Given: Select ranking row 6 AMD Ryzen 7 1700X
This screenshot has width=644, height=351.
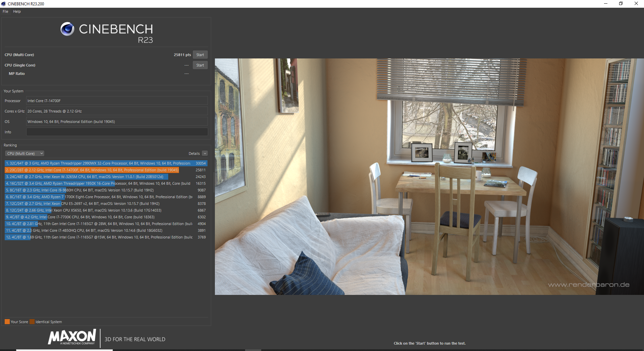Looking at the screenshot, I should (x=106, y=197).
